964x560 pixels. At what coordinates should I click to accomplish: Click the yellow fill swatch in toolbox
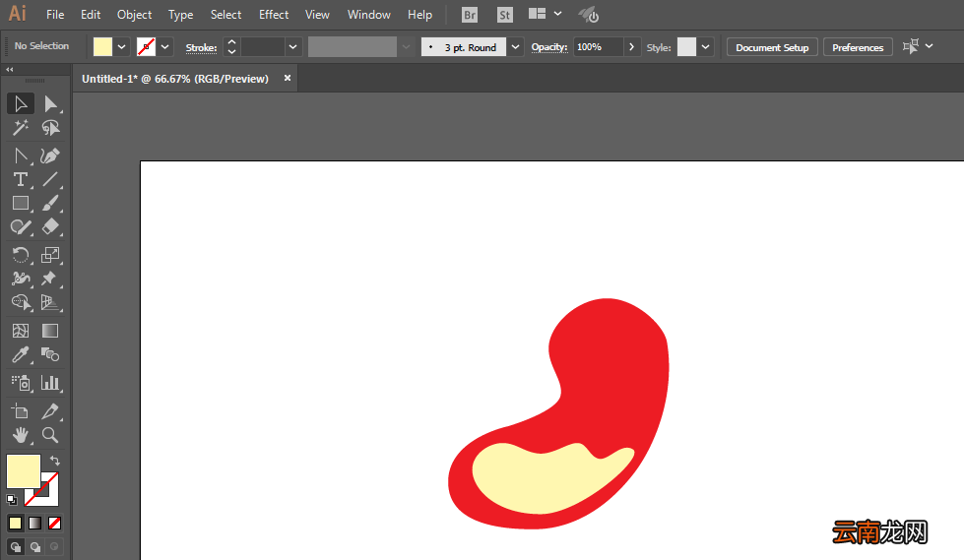click(24, 471)
